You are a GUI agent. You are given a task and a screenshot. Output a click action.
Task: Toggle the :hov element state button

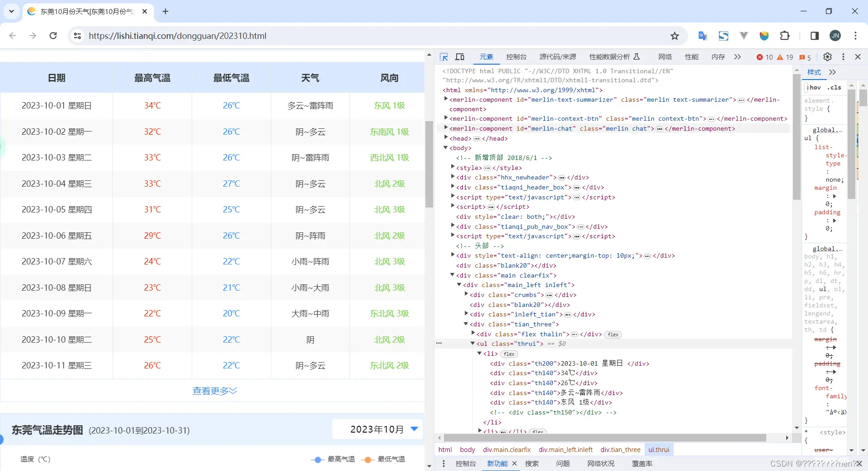815,87
